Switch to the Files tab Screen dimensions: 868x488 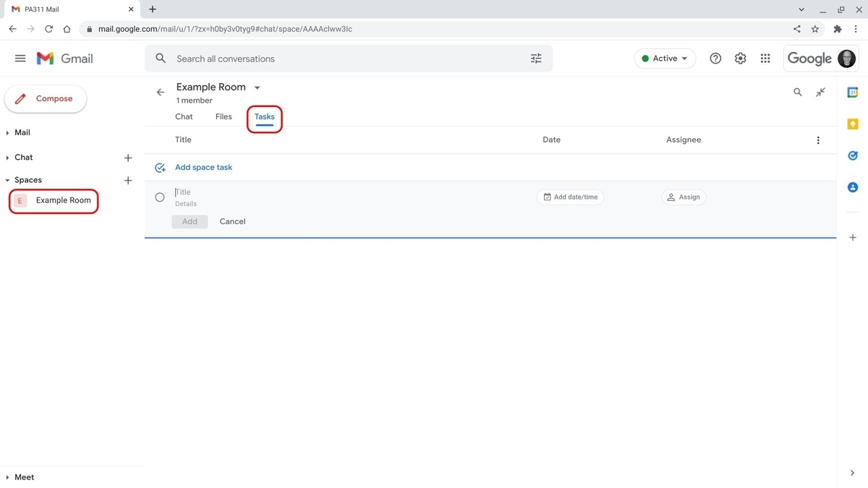[x=223, y=116]
